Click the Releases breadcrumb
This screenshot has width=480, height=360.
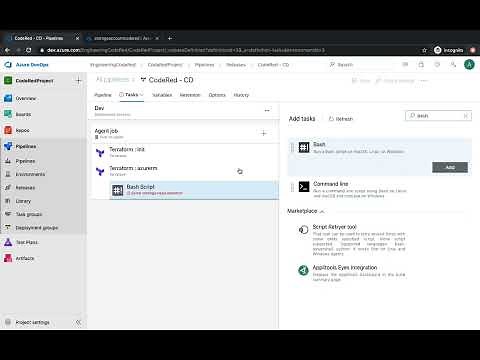coord(236,65)
